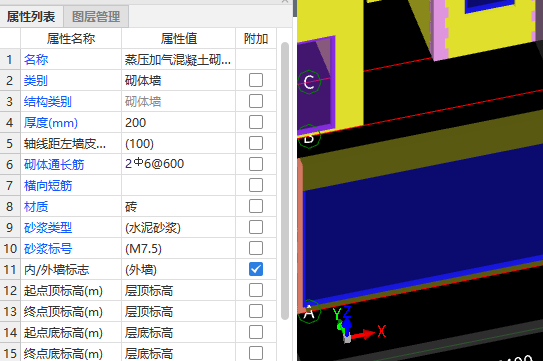This screenshot has height=361, width=543.
Task: Switch to the 属性列表 tab
Action: click(x=31, y=16)
